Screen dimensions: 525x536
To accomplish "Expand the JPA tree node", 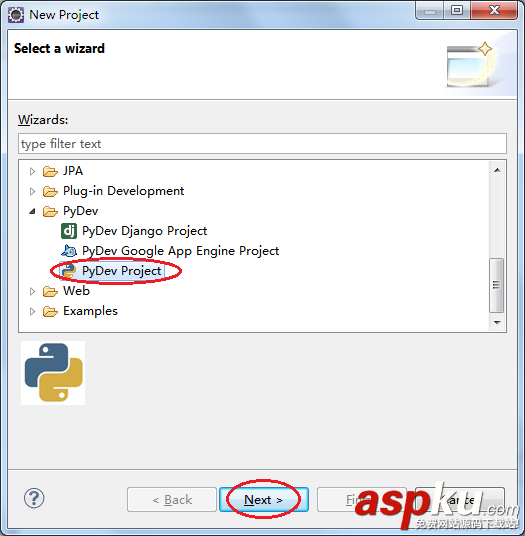I will [x=32, y=171].
